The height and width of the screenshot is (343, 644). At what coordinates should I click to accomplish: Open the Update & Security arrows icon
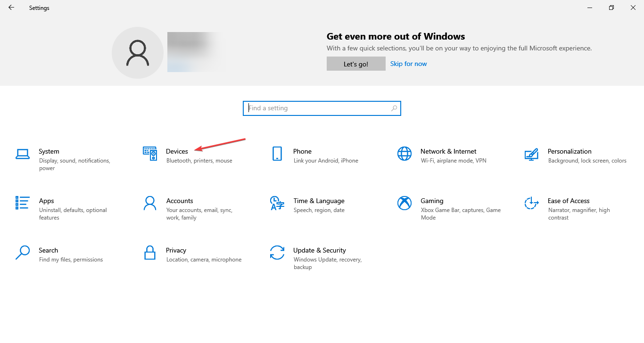coord(277,253)
